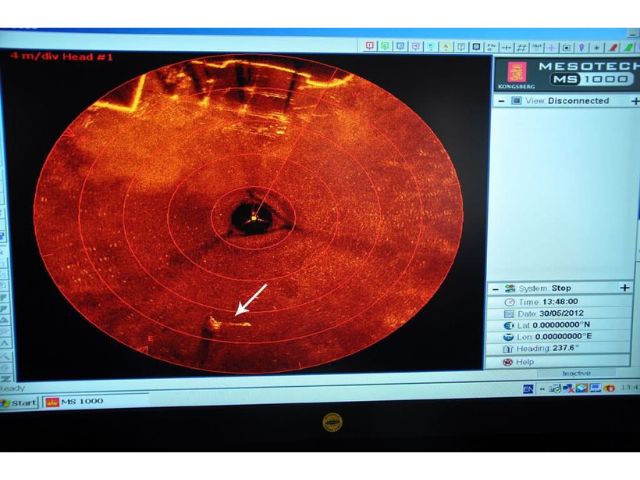Click the Time value 13:48:00
640x480 pixels.
[560, 302]
